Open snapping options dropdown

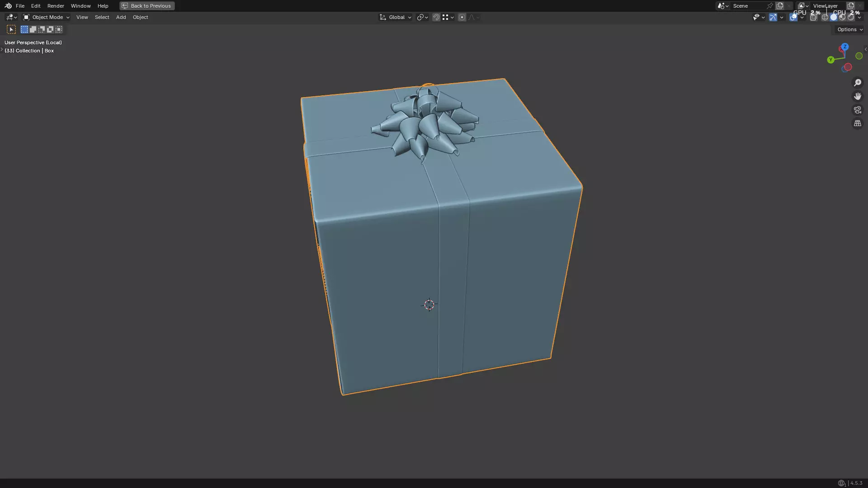pyautogui.click(x=448, y=17)
